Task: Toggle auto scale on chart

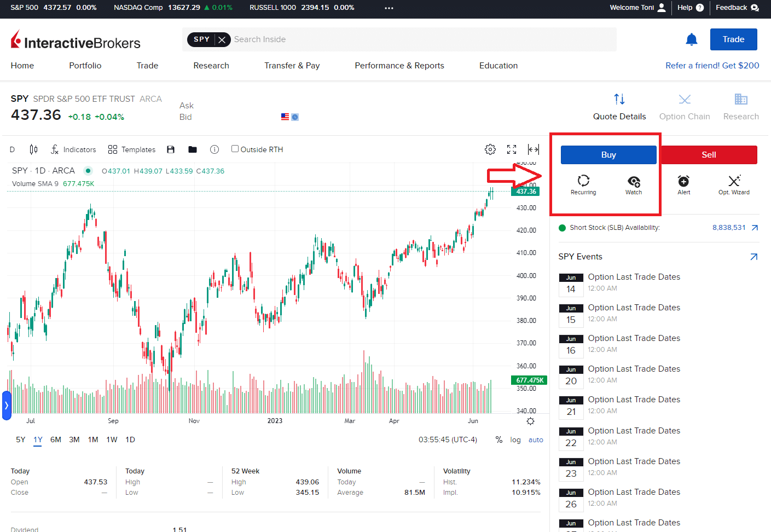Action: (x=536, y=440)
